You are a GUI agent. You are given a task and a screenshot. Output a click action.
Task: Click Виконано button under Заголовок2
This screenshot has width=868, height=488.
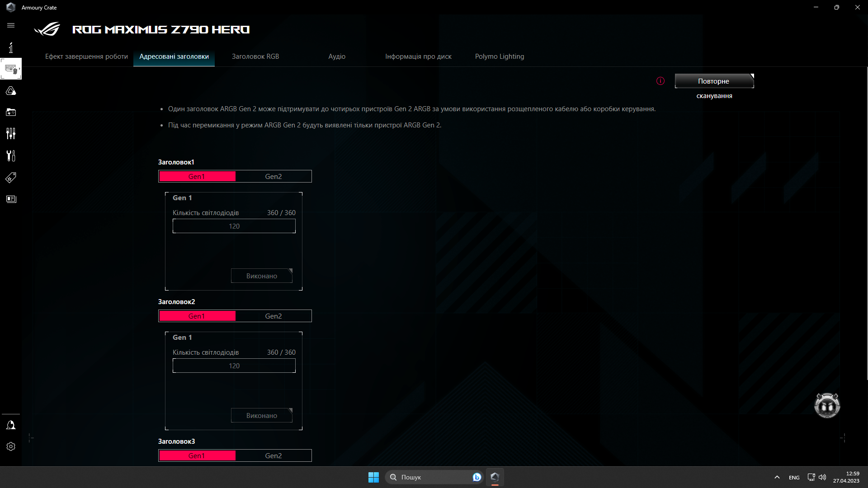(x=262, y=415)
